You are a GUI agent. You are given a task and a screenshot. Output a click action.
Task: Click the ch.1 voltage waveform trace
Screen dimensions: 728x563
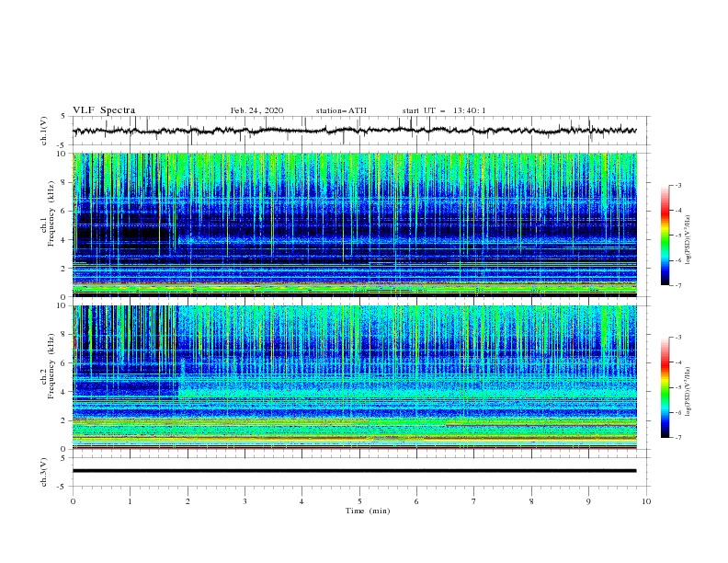354,131
